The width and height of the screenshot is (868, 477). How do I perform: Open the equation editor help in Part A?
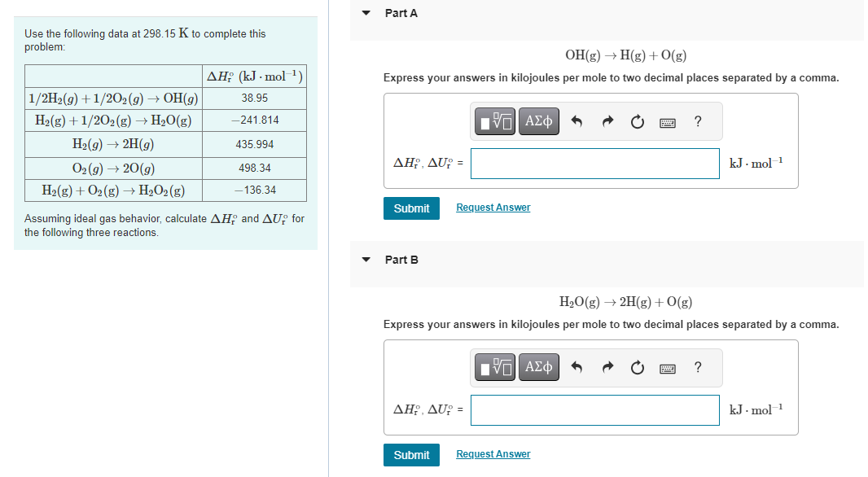pyautogui.click(x=697, y=121)
